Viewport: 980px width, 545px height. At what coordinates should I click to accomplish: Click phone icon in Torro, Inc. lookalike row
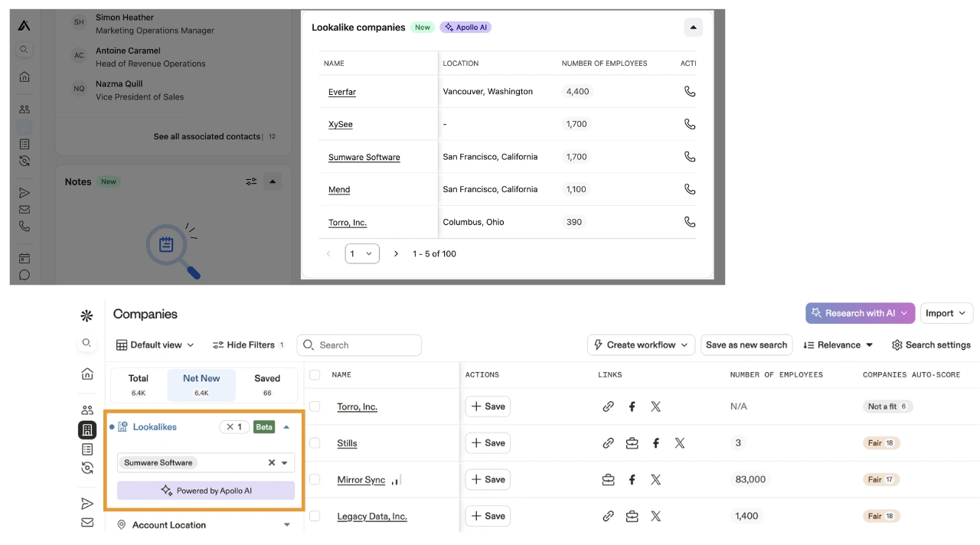(689, 222)
